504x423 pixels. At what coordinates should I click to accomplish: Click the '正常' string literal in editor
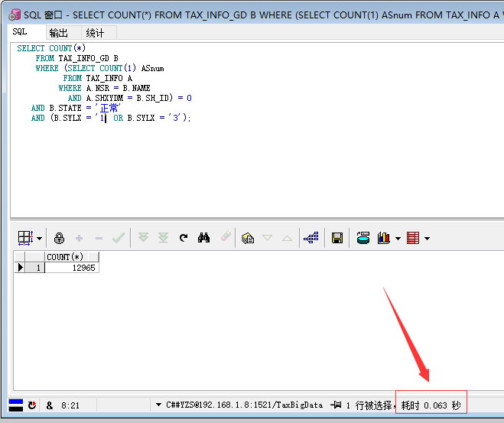click(108, 108)
